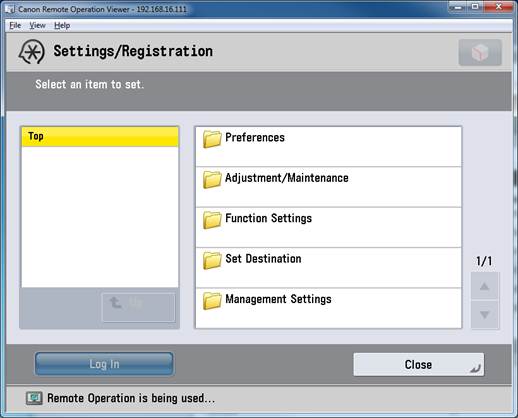518x418 pixels.
Task: Open Set Destination row
Action: (x=329, y=268)
